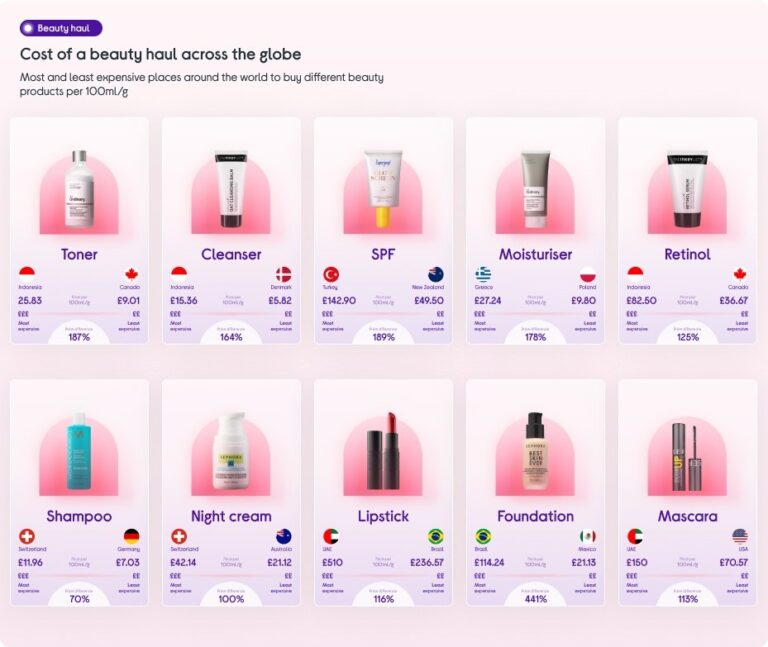This screenshot has width=768, height=647.
Task: Click the New Zealand flag icon
Action: (x=436, y=274)
